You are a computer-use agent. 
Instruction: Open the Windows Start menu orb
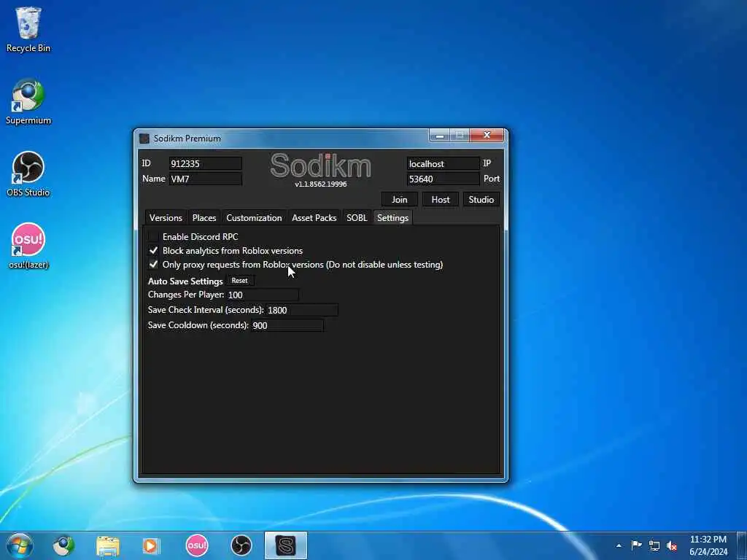click(20, 545)
